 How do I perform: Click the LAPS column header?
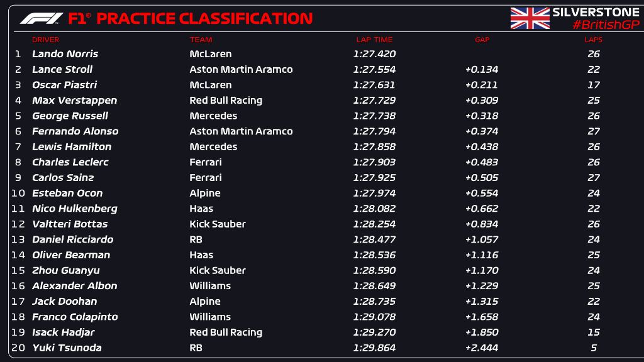pyautogui.click(x=593, y=40)
